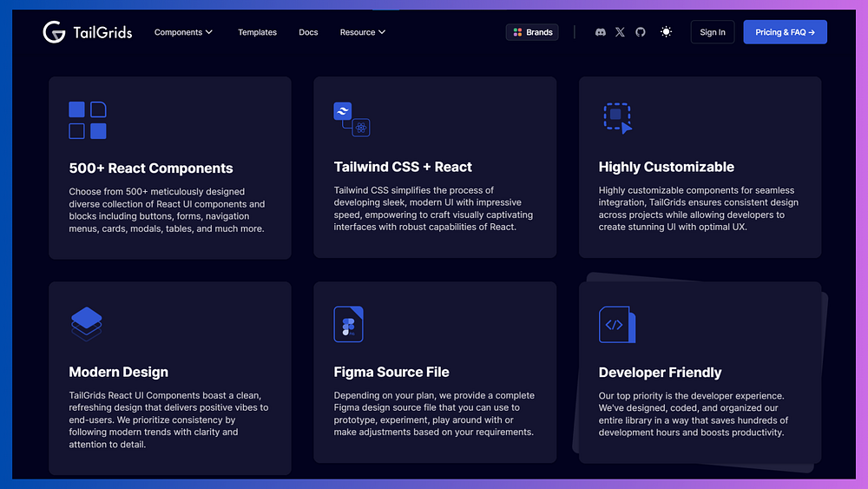Open the X (Twitter) icon link

[x=620, y=32]
